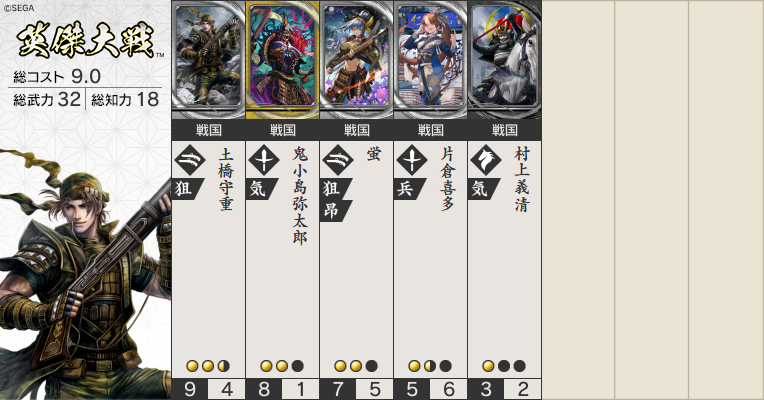Viewport: 764px width, 400px height.
Task: Open the gold-framed 鬼小島弥太郎 card thumbnail
Action: (283, 59)
